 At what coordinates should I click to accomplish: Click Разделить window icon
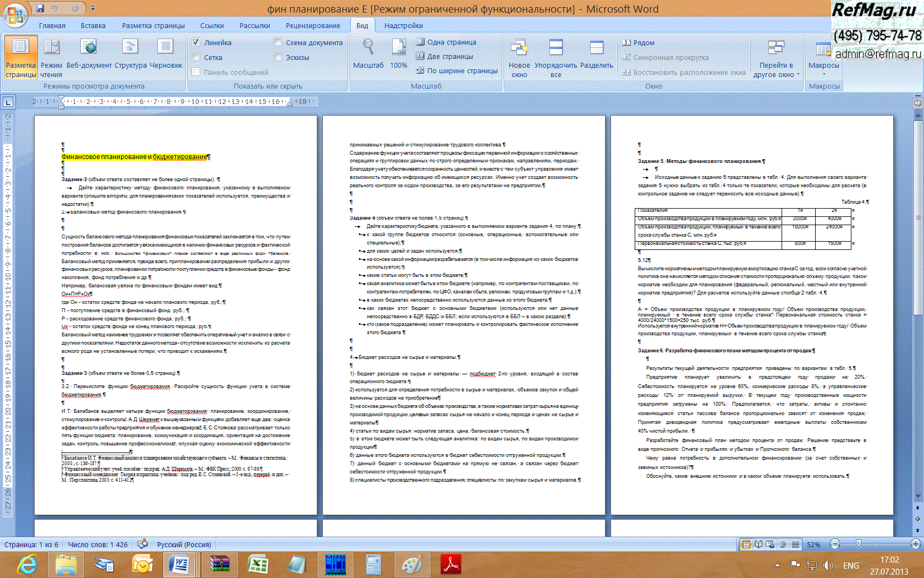(596, 48)
